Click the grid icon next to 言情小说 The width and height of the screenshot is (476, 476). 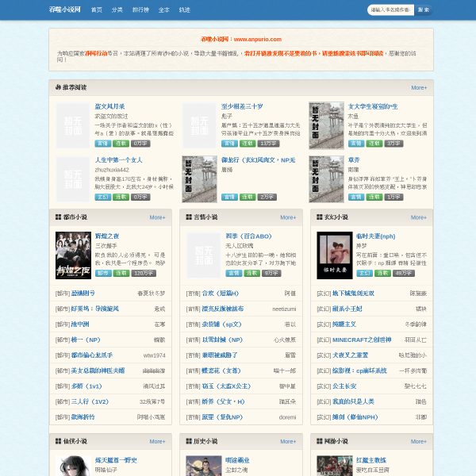tap(189, 217)
